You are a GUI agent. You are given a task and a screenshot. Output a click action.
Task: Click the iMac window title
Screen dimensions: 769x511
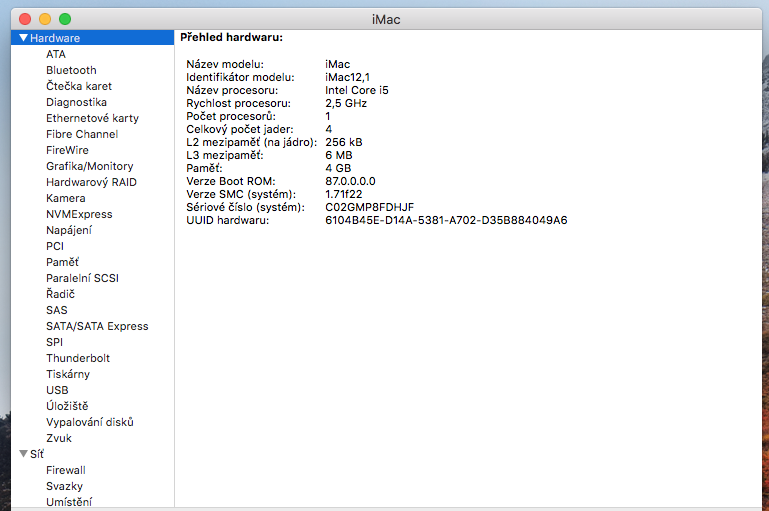click(x=386, y=20)
